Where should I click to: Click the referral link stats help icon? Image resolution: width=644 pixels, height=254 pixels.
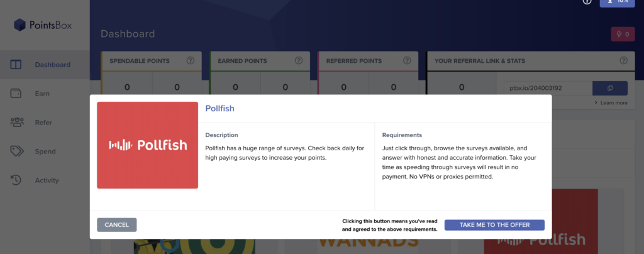coord(623,61)
